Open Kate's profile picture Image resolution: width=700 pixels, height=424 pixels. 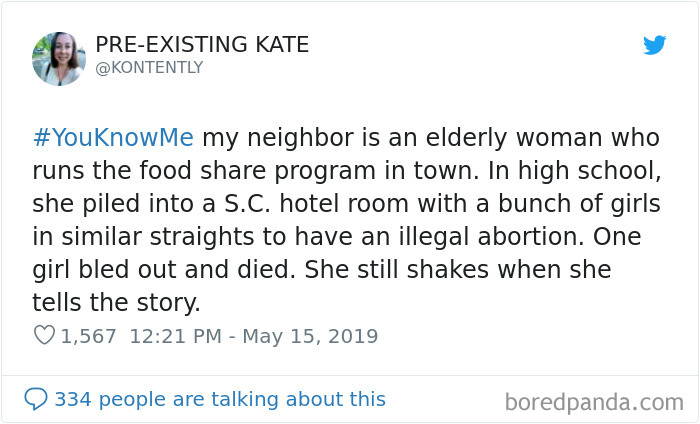point(58,56)
